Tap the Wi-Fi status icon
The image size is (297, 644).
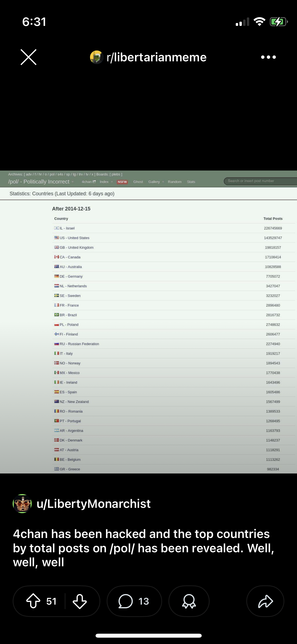click(259, 22)
